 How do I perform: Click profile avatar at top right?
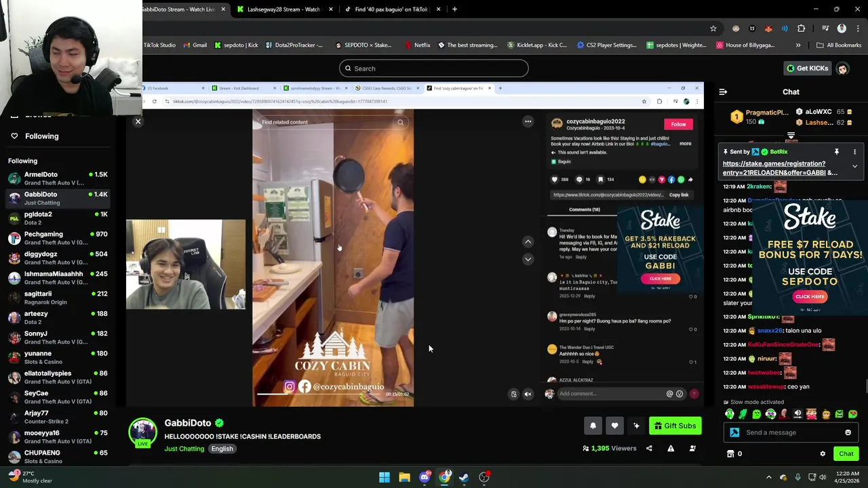click(x=842, y=68)
